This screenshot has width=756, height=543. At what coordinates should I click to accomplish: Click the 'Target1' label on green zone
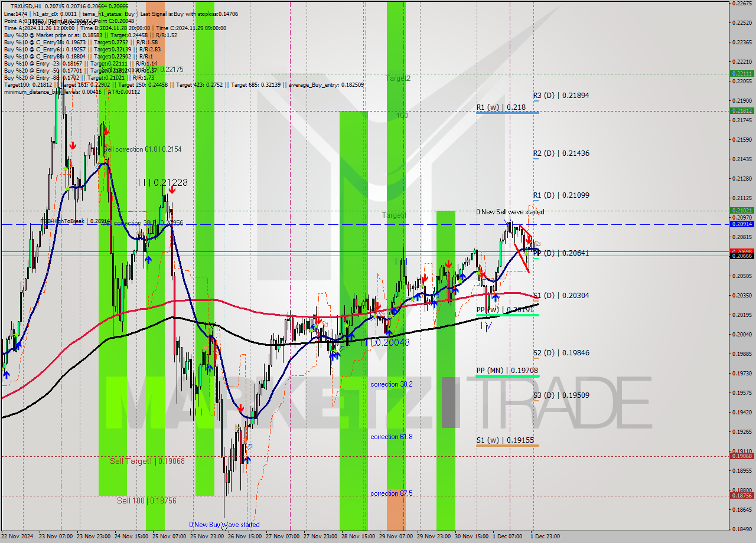[394, 215]
